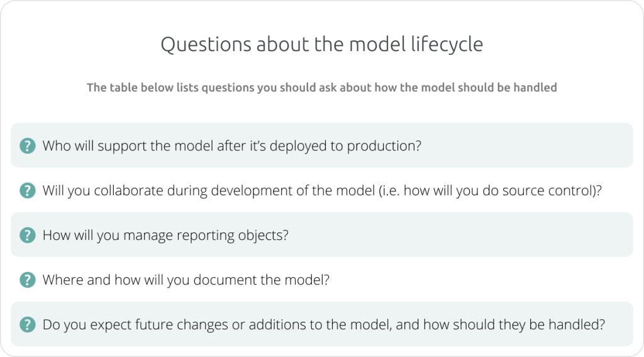Click the 'Will you collaborate during development' question text
644x357 pixels.
323,191
